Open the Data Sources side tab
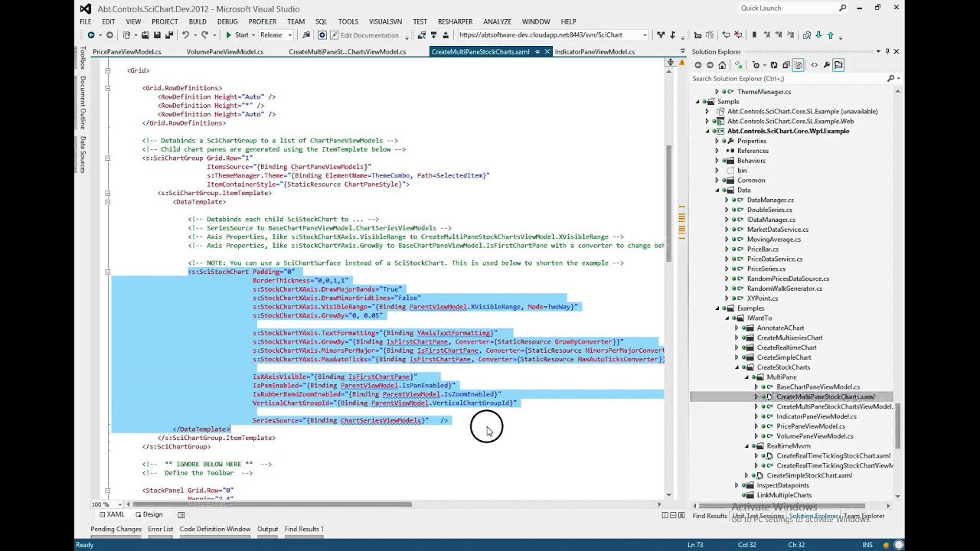The width and height of the screenshot is (980, 551). tap(83, 154)
